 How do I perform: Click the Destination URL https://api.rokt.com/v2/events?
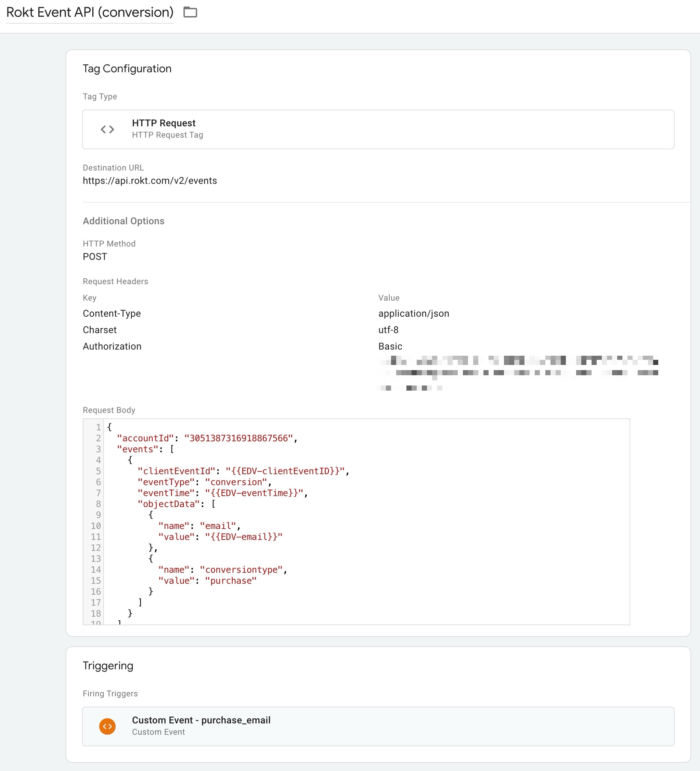pos(150,180)
